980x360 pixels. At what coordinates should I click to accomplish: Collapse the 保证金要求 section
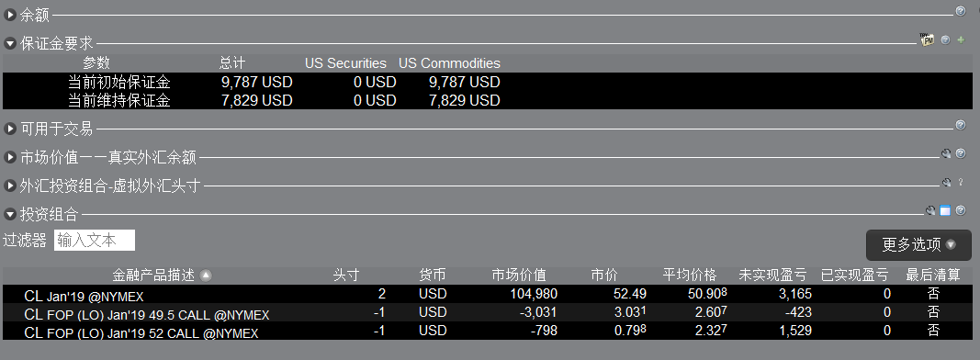[10, 43]
